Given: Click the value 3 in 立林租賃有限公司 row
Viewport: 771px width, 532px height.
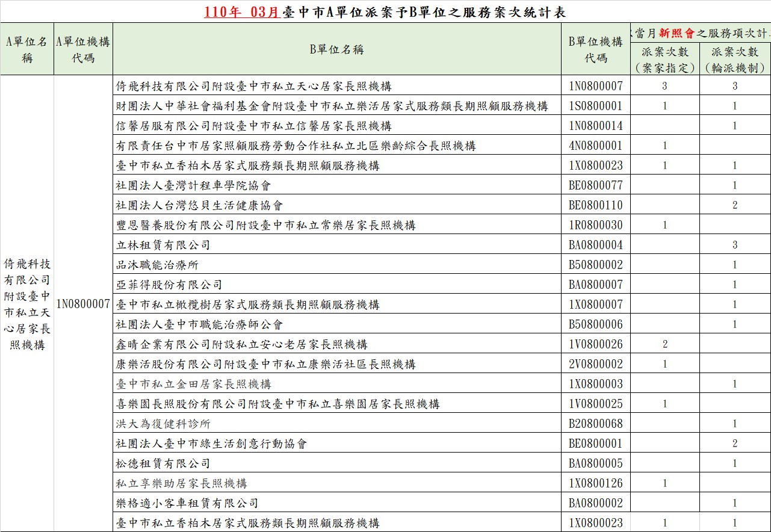Looking at the screenshot, I should coord(735,245).
